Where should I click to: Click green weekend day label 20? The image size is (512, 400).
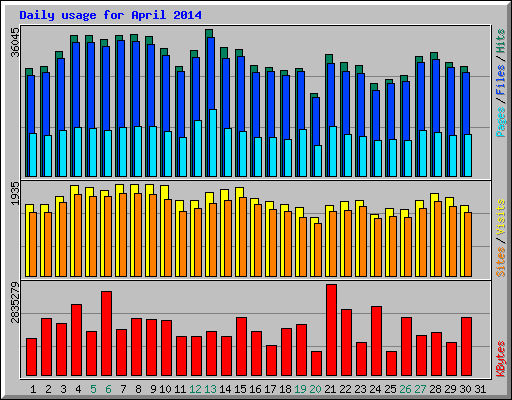(315, 389)
